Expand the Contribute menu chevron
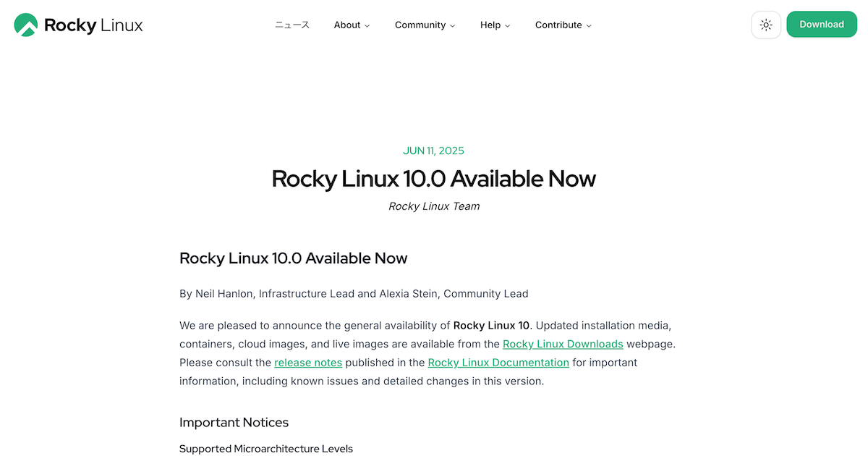 click(x=590, y=25)
